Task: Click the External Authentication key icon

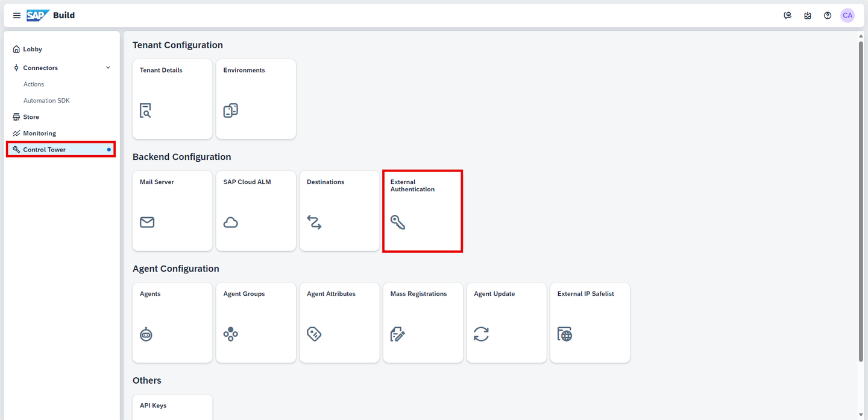Action: pos(398,222)
